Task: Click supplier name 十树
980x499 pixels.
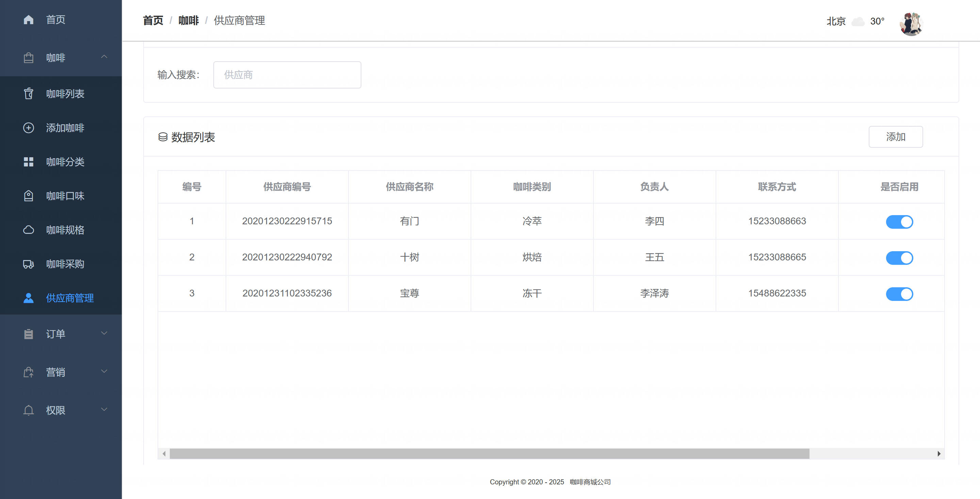Action: point(409,257)
